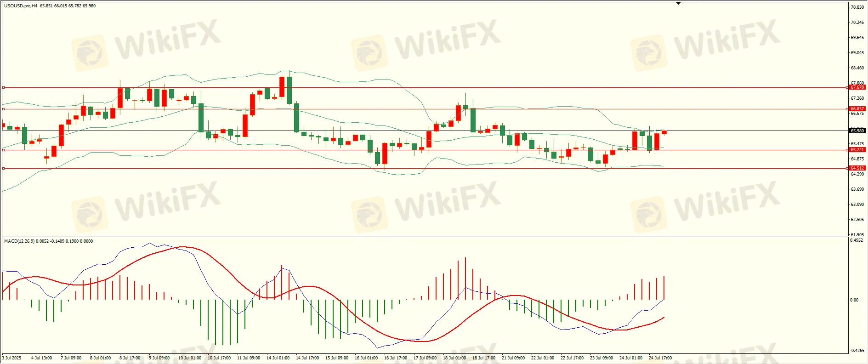This screenshot has width=868, height=364.
Task: Click the 18 Jul 01:00 time label
Action: point(454,358)
